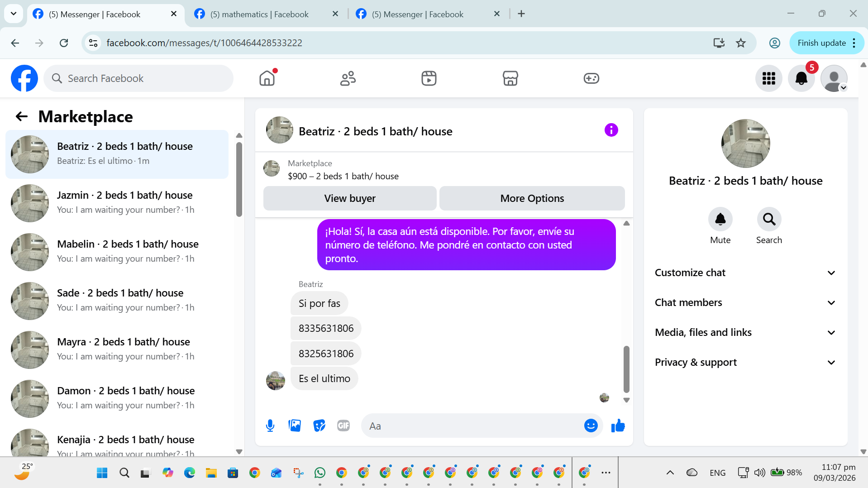Open Chrome more options menu
868x488 pixels.
coord(854,43)
